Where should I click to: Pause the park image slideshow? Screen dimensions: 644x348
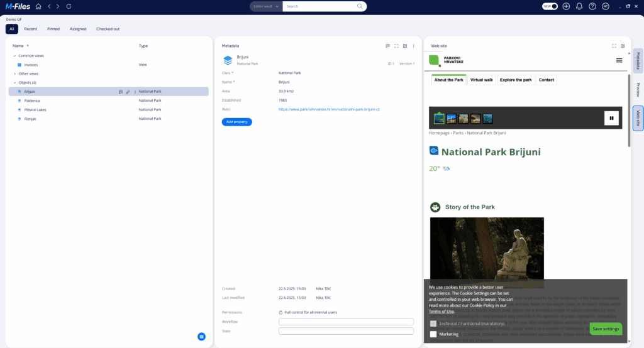click(x=610, y=118)
